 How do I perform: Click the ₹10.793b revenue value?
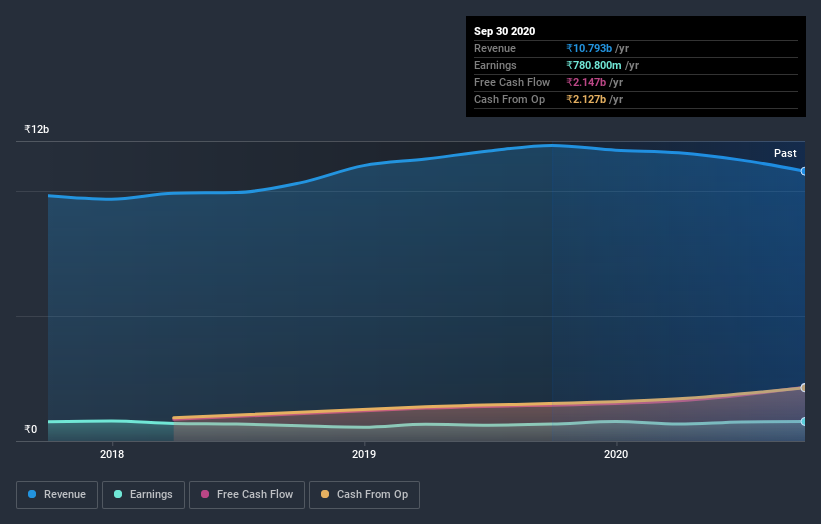(589, 48)
